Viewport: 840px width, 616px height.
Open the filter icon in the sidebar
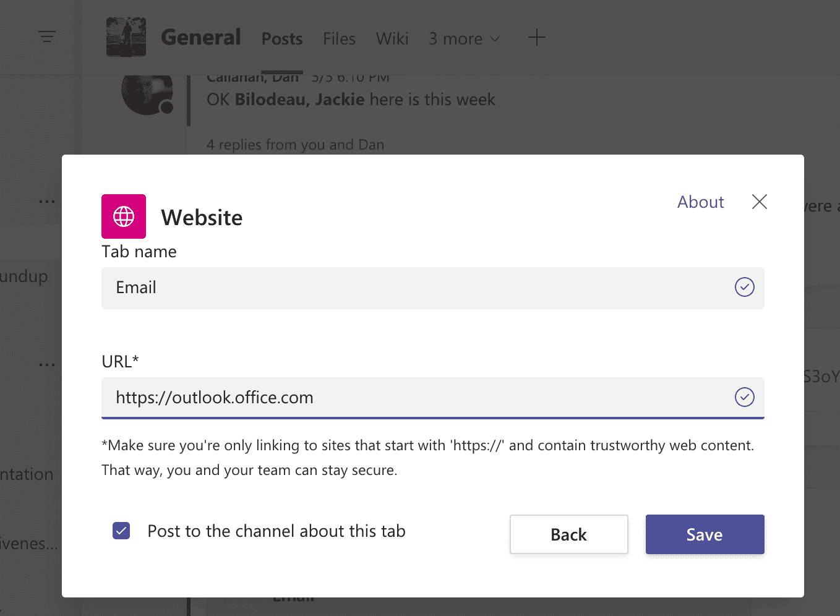click(48, 36)
